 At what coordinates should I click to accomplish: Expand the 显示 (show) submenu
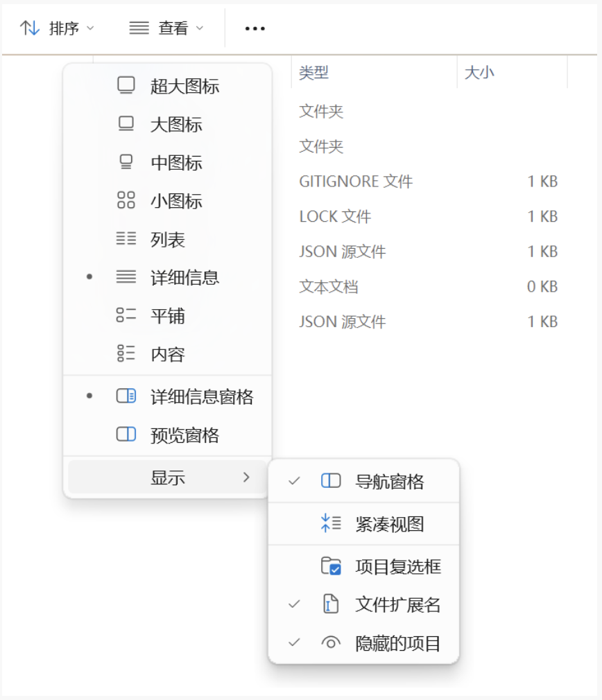click(x=169, y=477)
